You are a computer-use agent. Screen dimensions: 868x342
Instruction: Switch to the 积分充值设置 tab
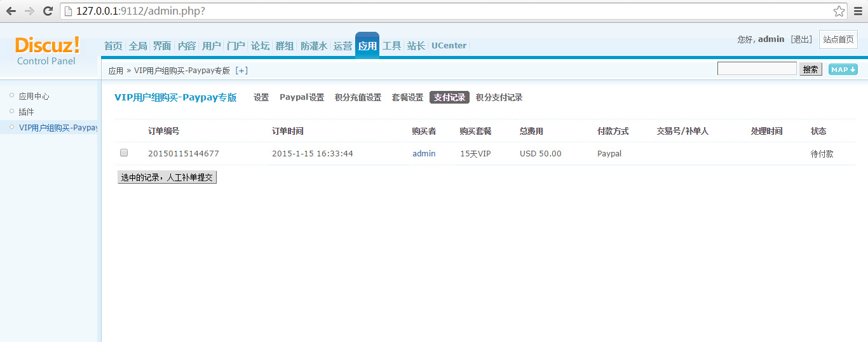pyautogui.click(x=358, y=98)
